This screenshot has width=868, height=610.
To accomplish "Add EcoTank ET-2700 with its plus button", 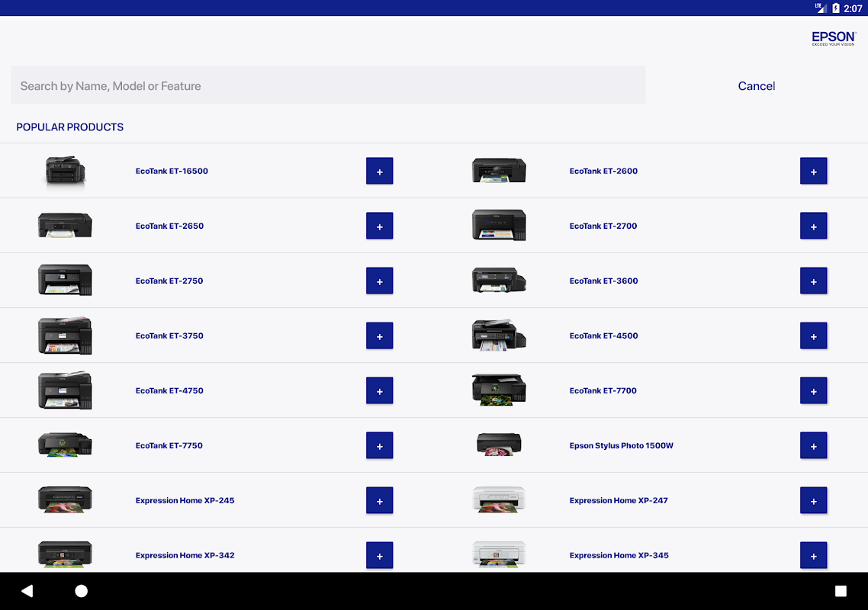I will click(813, 226).
